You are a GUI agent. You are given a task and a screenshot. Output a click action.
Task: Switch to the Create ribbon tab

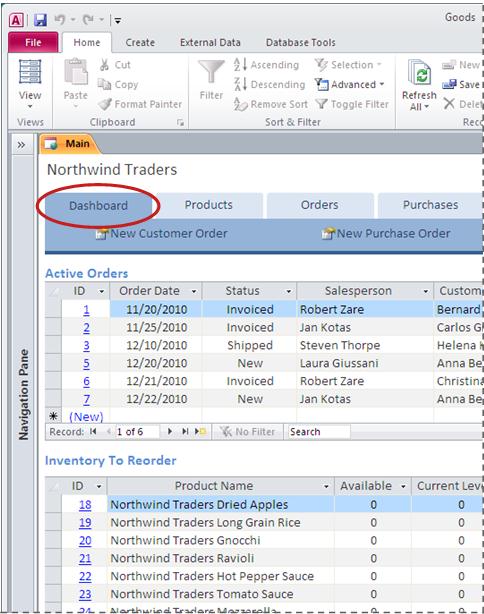pyautogui.click(x=140, y=42)
